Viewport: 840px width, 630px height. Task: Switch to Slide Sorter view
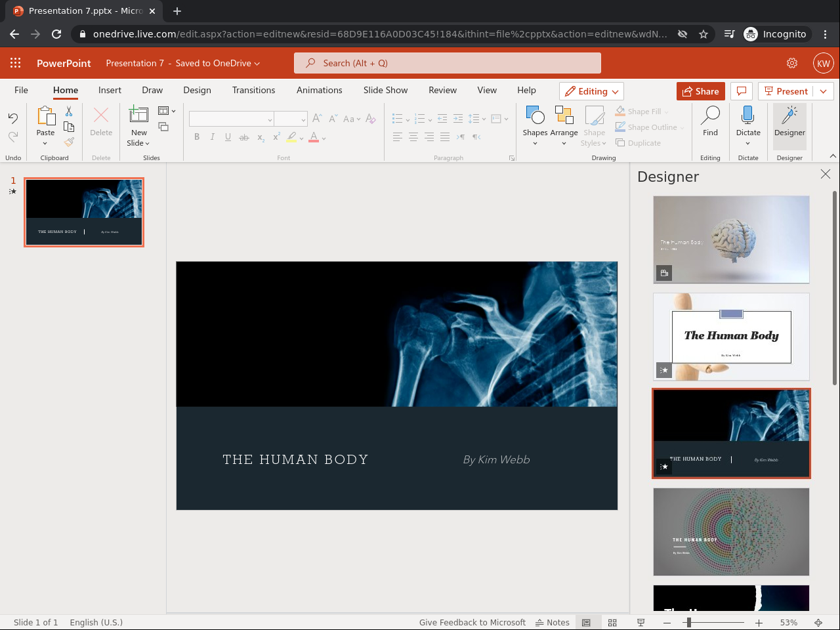[612, 622]
